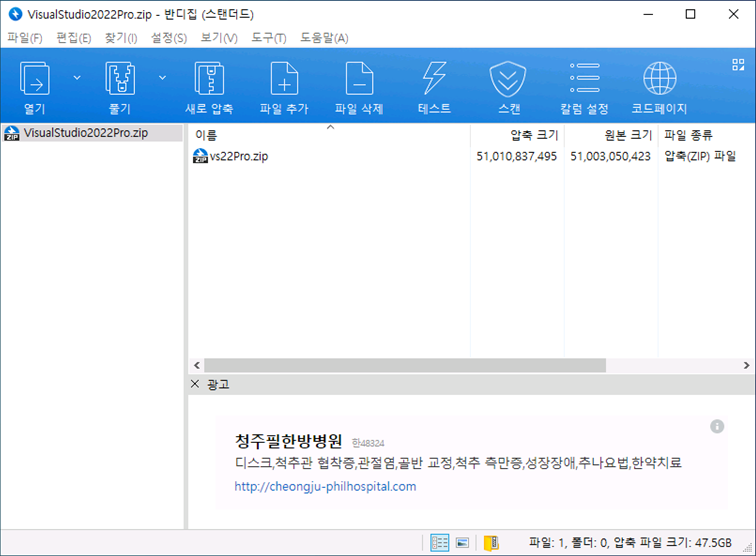756x556 pixels.
Task: Click the yellow archive icon in status bar
Action: (491, 543)
